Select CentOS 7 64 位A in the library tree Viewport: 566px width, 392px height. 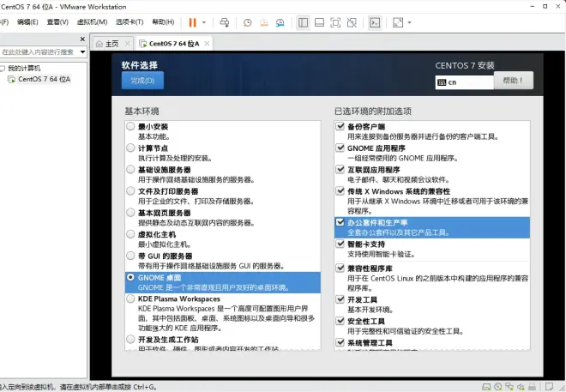click(44, 79)
